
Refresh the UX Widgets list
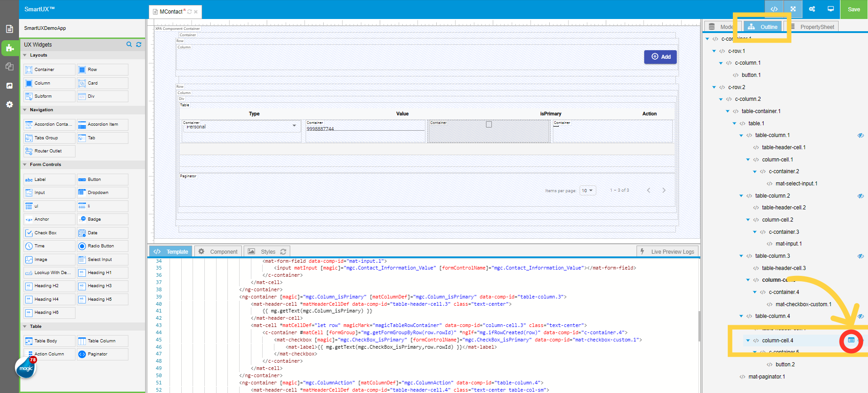[x=139, y=44]
